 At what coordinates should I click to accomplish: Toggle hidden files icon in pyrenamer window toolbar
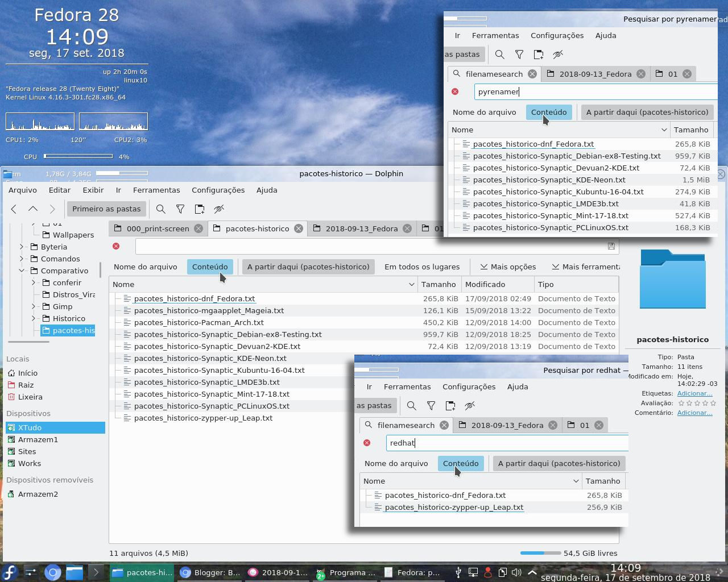tap(558, 55)
